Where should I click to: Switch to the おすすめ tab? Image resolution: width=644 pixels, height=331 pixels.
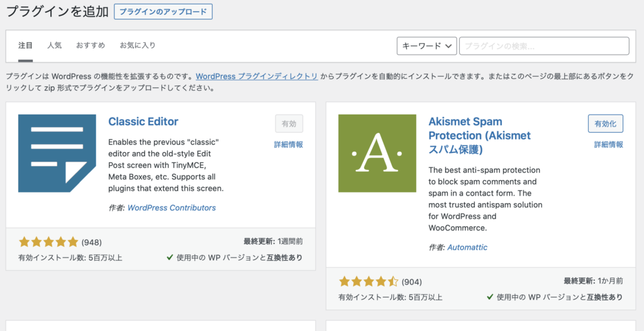91,46
